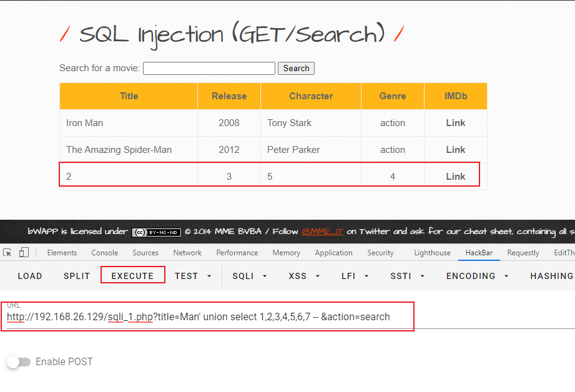Image resolution: width=575 pixels, height=392 pixels.
Task: Open the Iron Man IMDb link
Action: (455, 123)
